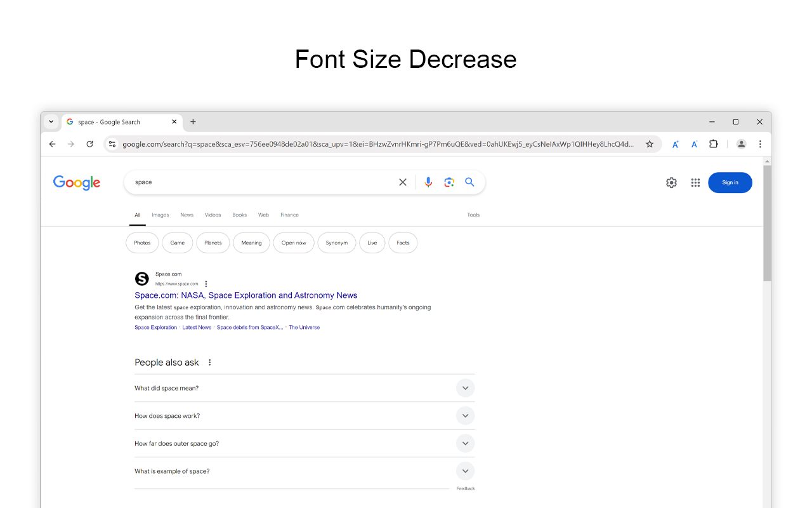
Task: Click the search magnifier icon
Action: 469,182
